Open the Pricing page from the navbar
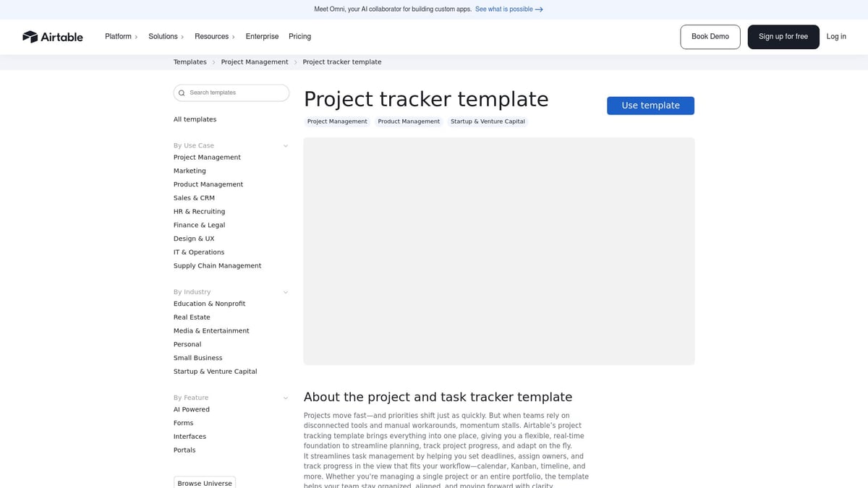 [x=299, y=36]
